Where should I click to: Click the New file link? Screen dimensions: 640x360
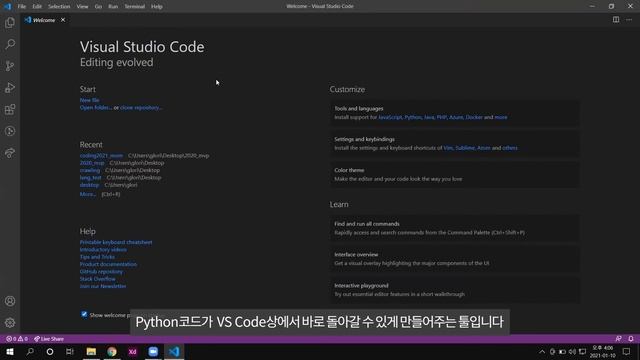point(89,100)
